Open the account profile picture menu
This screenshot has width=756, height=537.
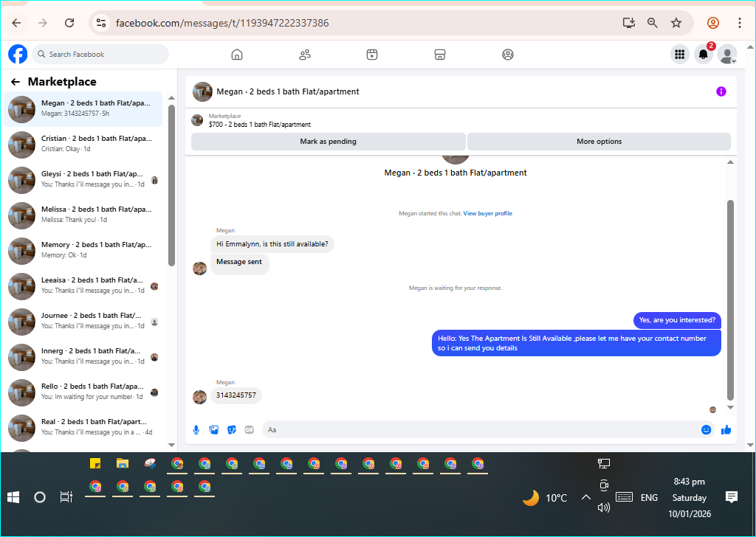pos(727,55)
